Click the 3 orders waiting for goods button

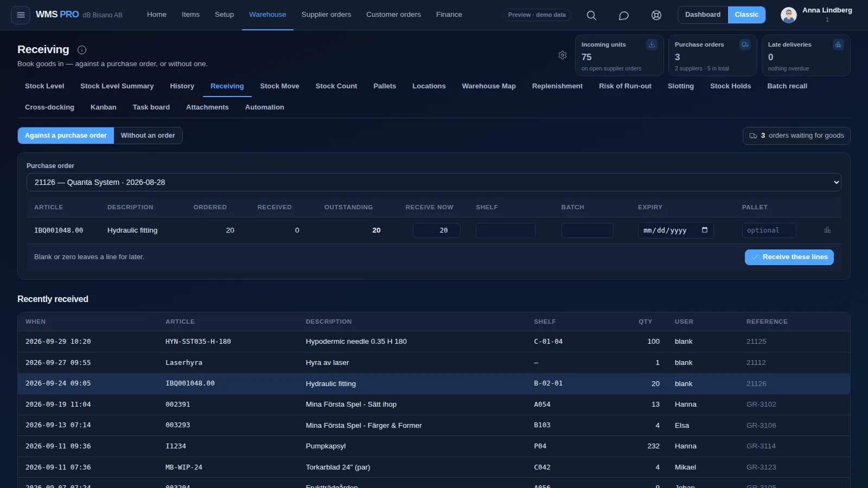point(796,136)
